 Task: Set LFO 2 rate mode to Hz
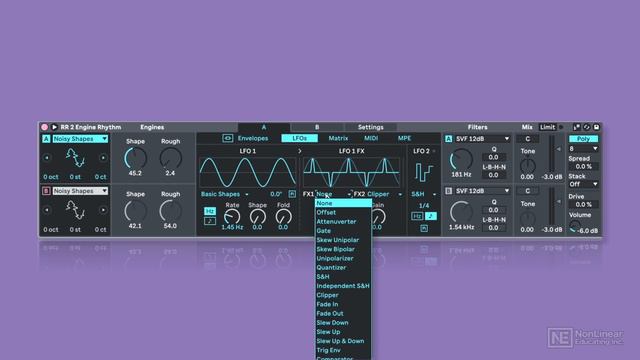tap(417, 216)
